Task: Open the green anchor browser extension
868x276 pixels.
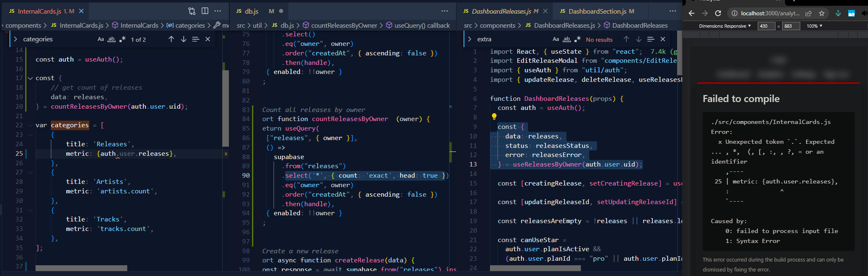Action: (838, 13)
